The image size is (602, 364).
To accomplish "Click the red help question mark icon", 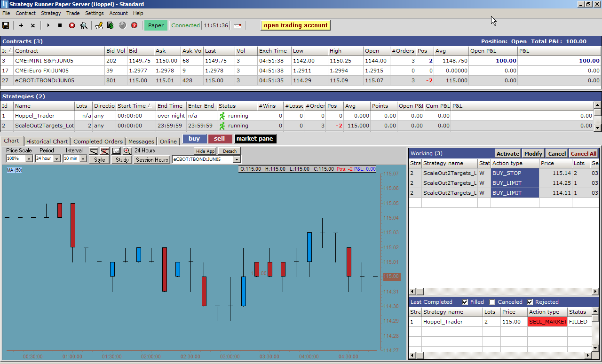I will click(134, 25).
